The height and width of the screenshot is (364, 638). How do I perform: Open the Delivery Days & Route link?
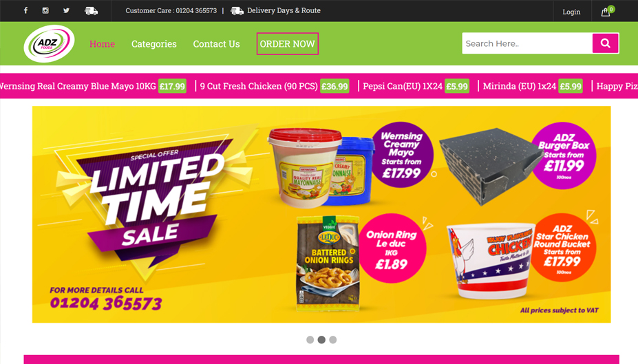click(x=284, y=10)
